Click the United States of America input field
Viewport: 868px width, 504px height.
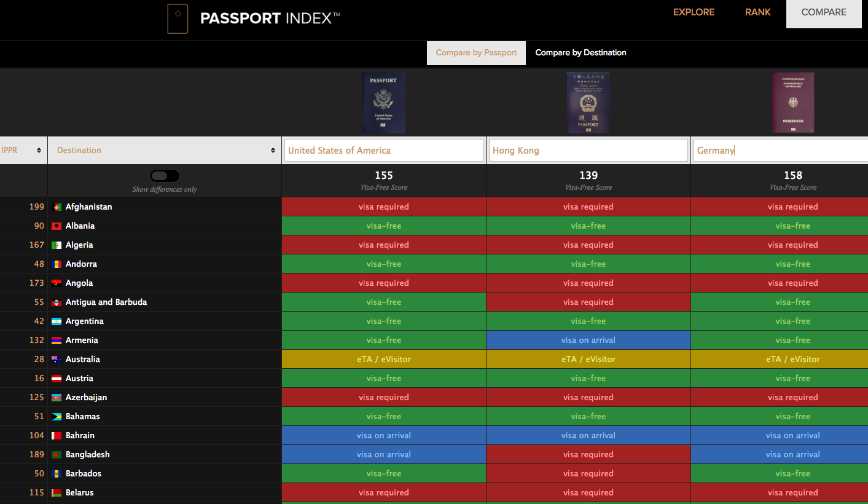(x=384, y=151)
